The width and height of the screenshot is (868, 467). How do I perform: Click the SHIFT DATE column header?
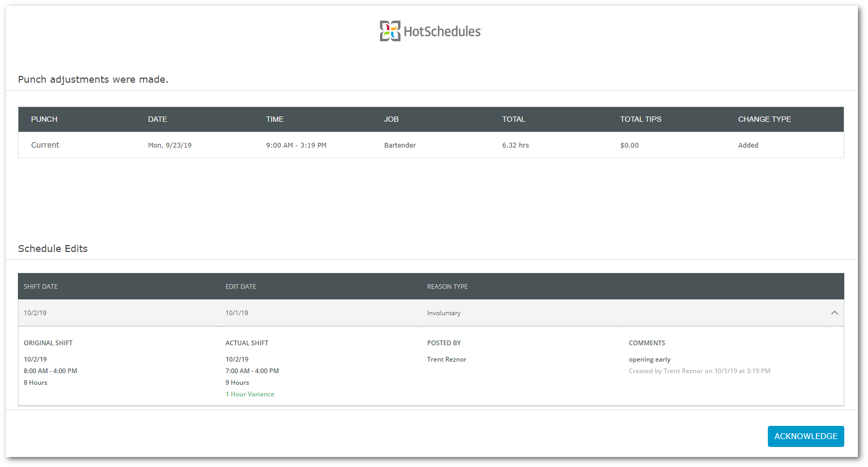(41, 287)
